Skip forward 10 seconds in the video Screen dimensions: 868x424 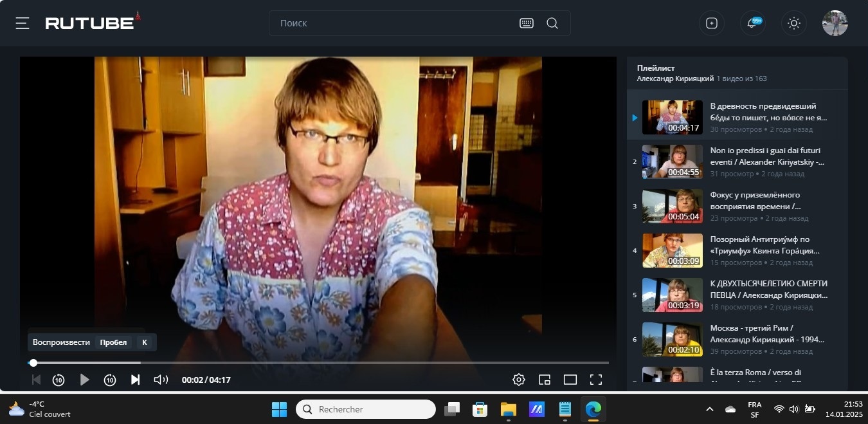[x=110, y=380]
